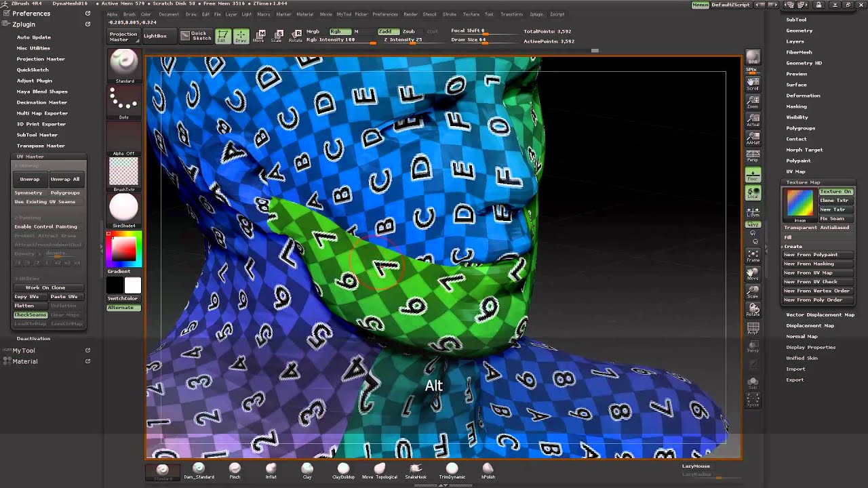Expand the Layers subpalette
The width and height of the screenshot is (868, 488).
(x=795, y=41)
